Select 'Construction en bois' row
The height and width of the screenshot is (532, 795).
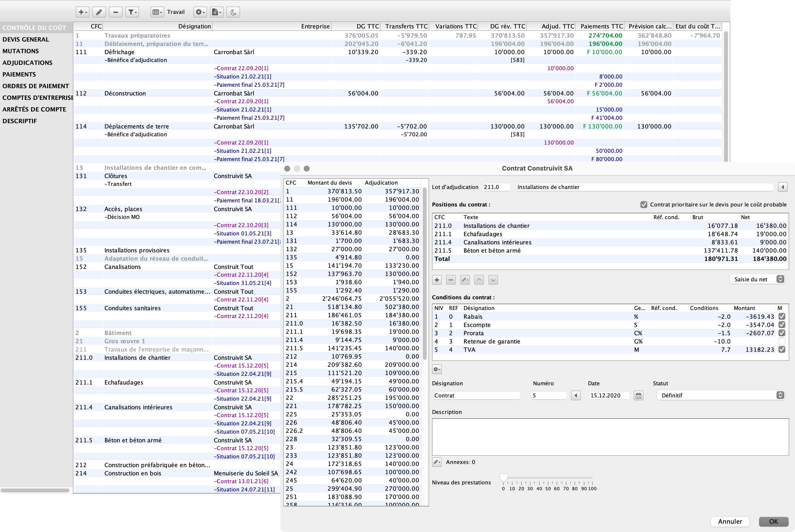pyautogui.click(x=177, y=473)
